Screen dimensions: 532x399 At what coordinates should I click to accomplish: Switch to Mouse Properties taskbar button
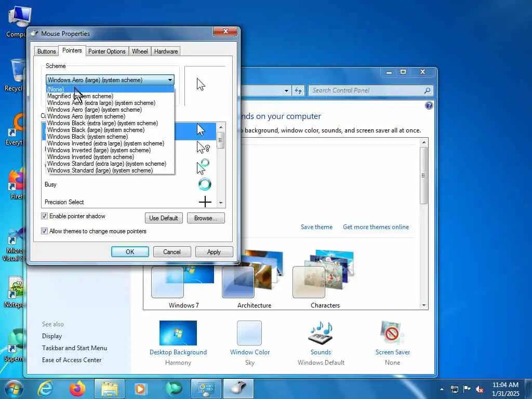coord(238,389)
